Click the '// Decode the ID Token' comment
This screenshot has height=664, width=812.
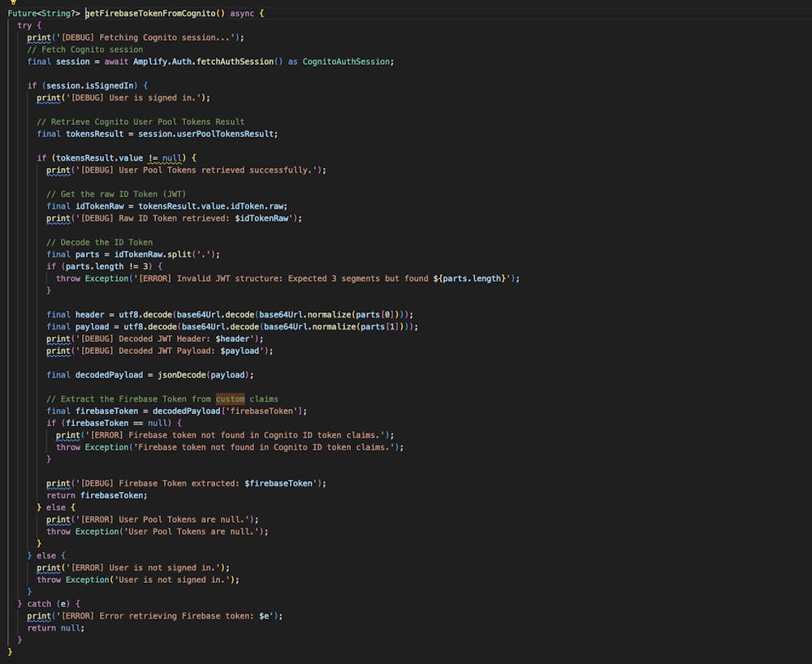[99, 242]
